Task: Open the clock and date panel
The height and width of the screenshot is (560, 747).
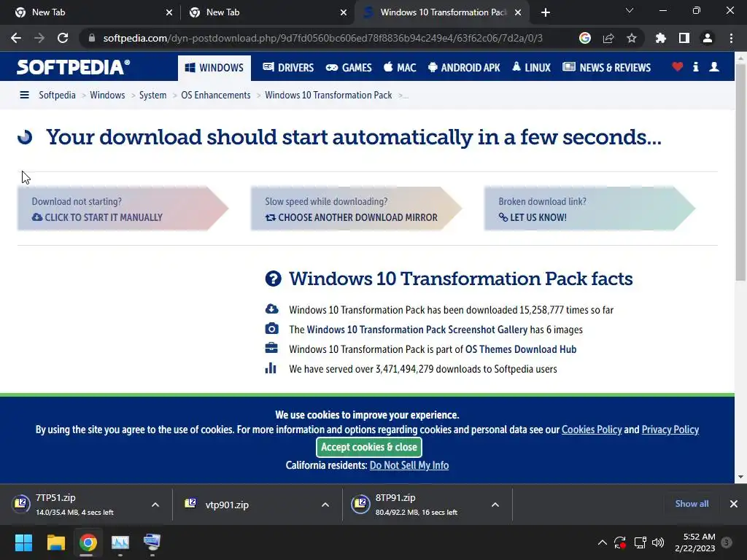Action: point(695,542)
